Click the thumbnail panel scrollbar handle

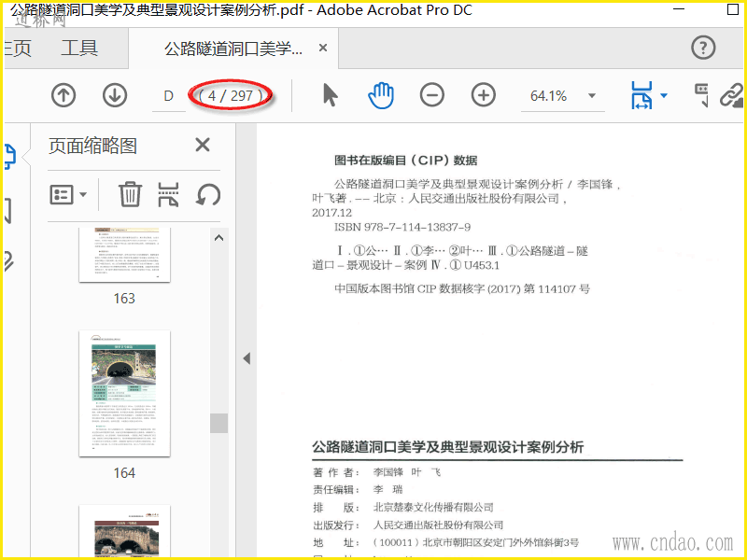pyautogui.click(x=218, y=423)
